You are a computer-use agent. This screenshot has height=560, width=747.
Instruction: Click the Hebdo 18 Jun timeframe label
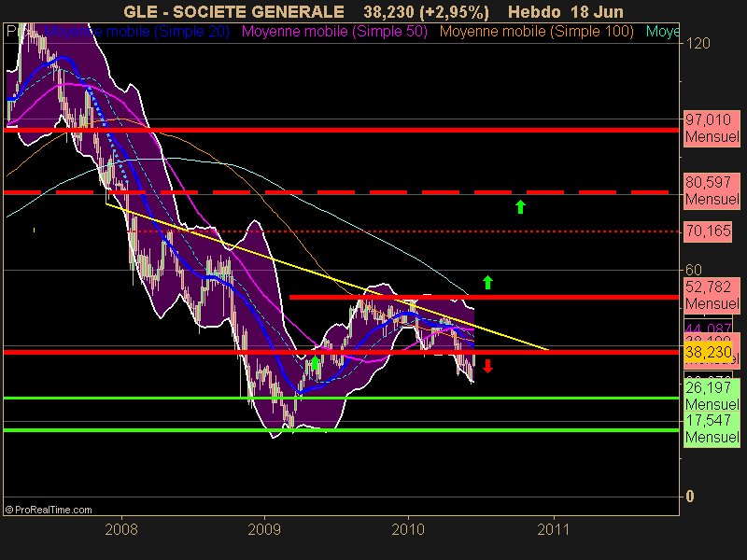tap(566, 11)
